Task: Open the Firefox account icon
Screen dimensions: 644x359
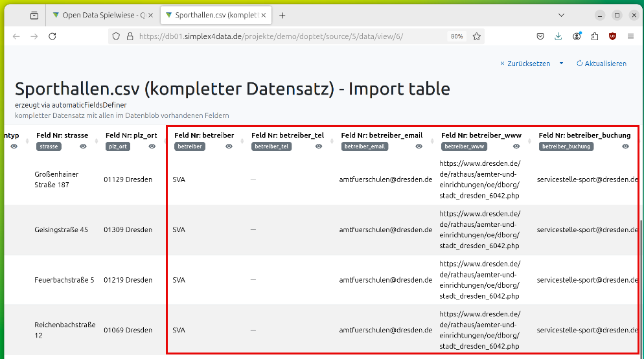Action: click(x=577, y=36)
